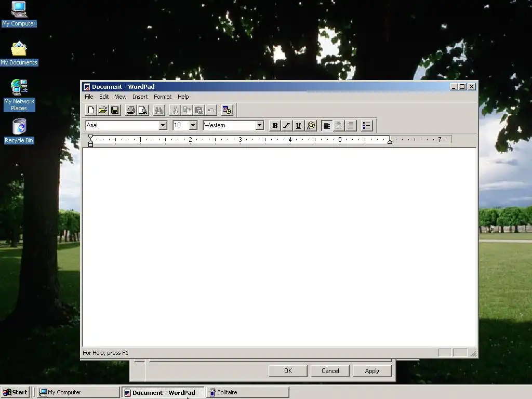Open the Help menu

183,97
